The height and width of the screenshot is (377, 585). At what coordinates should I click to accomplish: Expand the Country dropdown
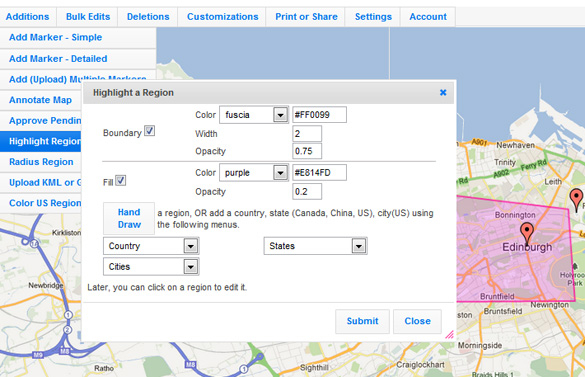coord(151,246)
